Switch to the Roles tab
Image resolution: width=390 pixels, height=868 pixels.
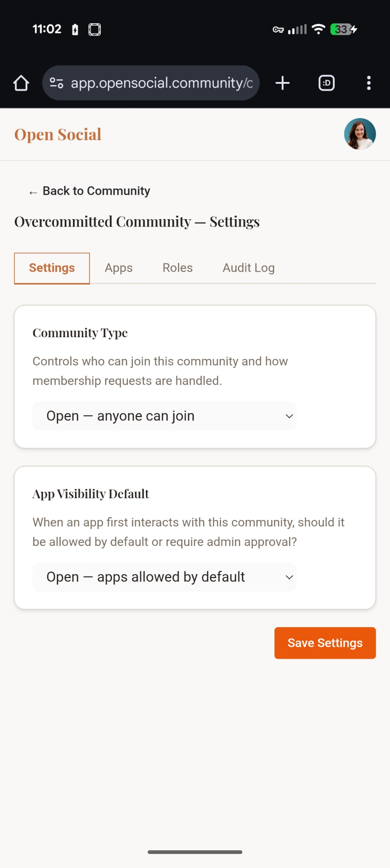pos(177,268)
